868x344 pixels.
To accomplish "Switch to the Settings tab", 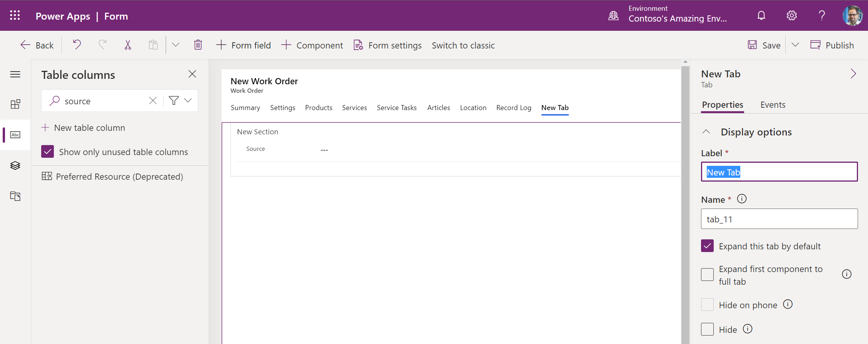I will [x=283, y=108].
